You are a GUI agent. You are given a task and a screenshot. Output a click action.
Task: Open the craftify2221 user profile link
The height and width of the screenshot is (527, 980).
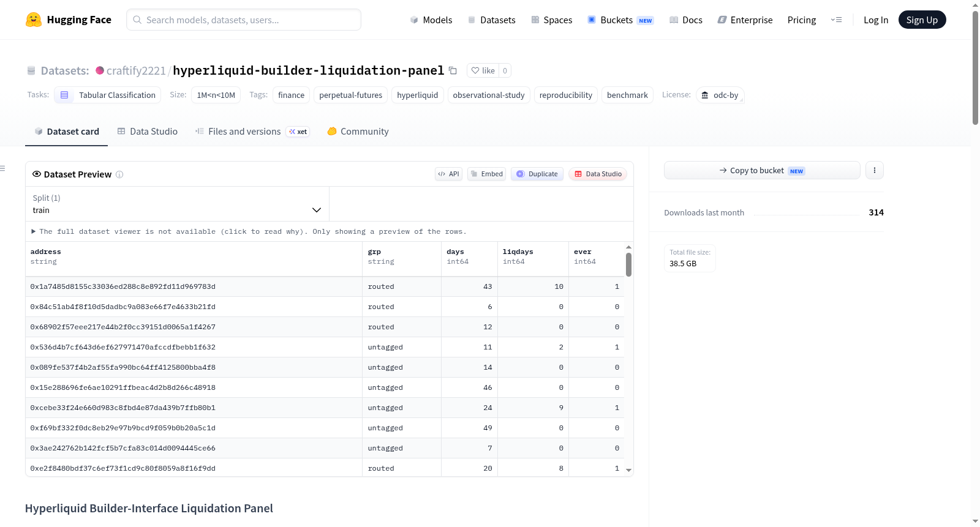click(x=136, y=70)
